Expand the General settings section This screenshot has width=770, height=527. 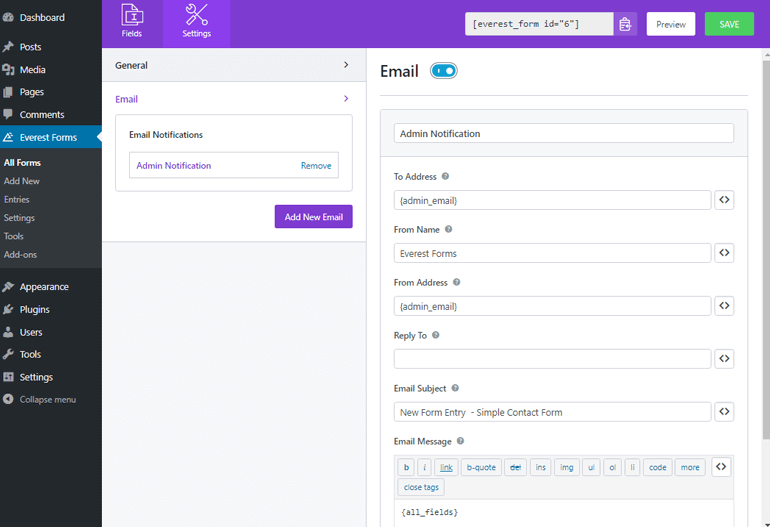pyautogui.click(x=233, y=65)
